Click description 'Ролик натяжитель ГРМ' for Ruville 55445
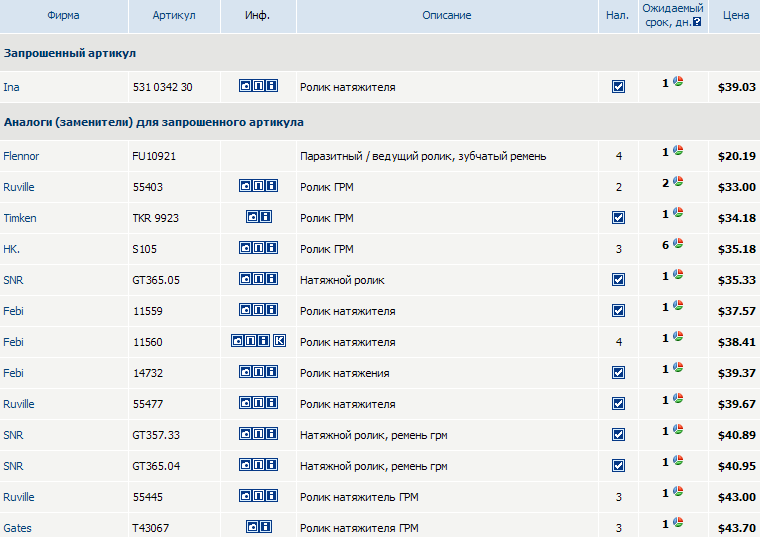Viewport: 760px width, 537px height. 359,497
